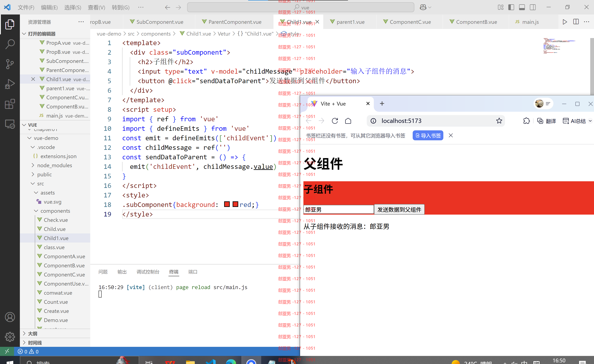
Task: Switch to parent1.vue editor tab
Action: [x=350, y=22]
